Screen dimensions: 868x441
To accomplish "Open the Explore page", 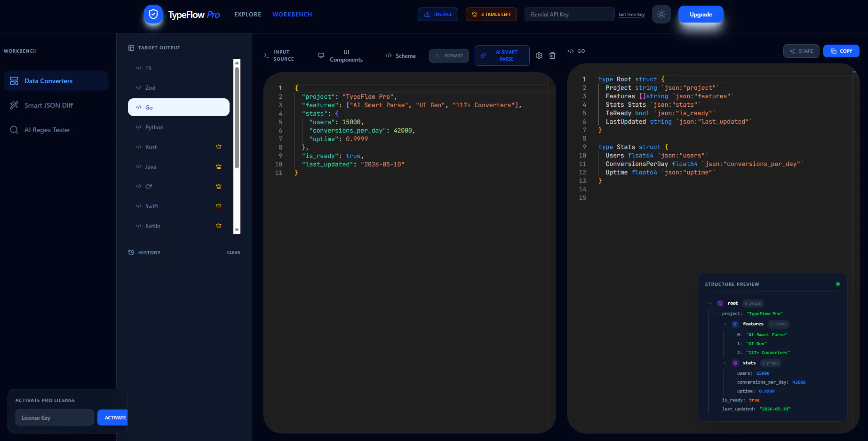I will tap(247, 15).
